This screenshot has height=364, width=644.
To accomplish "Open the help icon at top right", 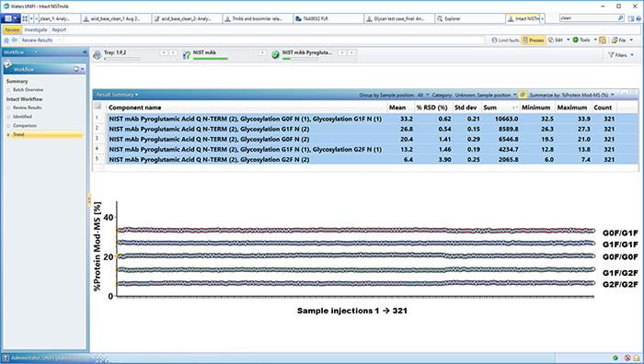I will (x=638, y=18).
